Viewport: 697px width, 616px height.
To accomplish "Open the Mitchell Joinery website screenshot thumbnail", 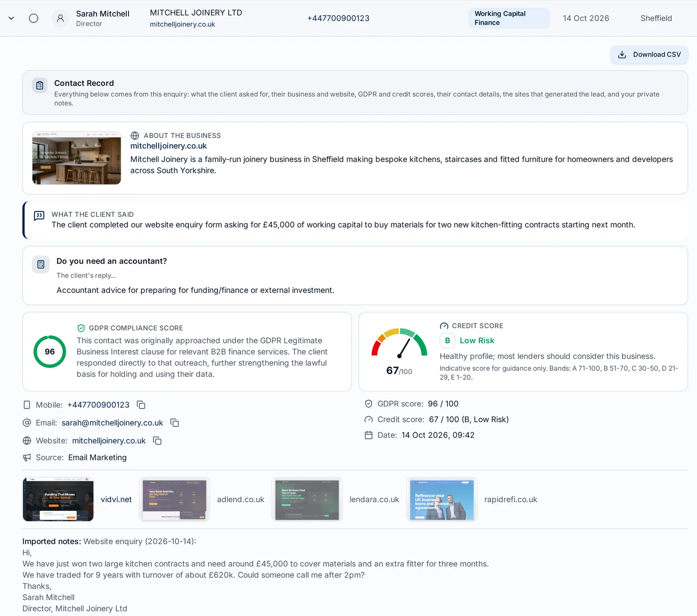I will click(77, 158).
